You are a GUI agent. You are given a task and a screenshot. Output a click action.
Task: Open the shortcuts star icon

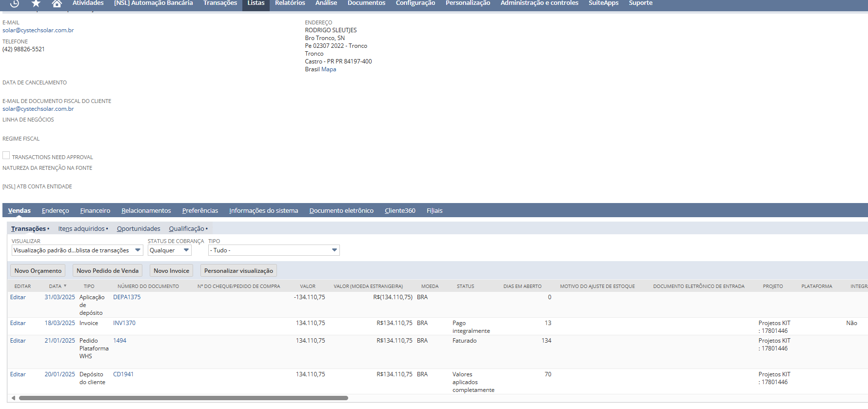click(36, 3)
